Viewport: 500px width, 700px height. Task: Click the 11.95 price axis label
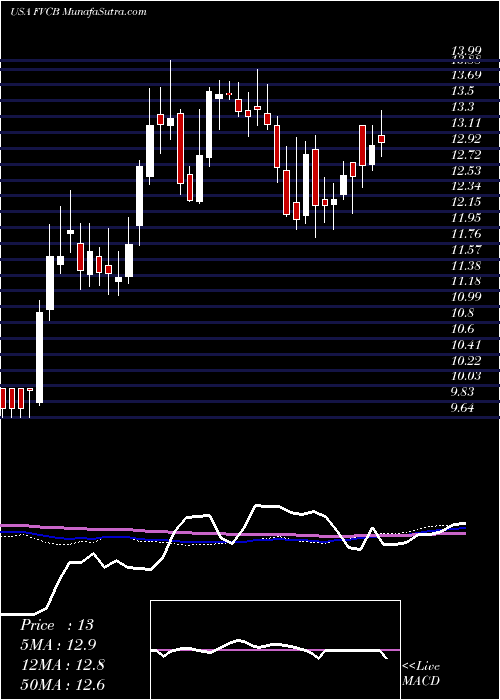pyautogui.click(x=466, y=218)
